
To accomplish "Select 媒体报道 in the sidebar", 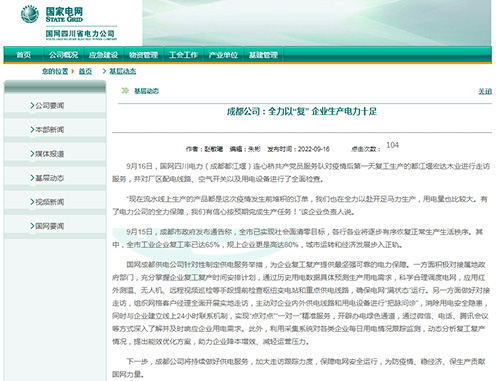I will [49, 154].
